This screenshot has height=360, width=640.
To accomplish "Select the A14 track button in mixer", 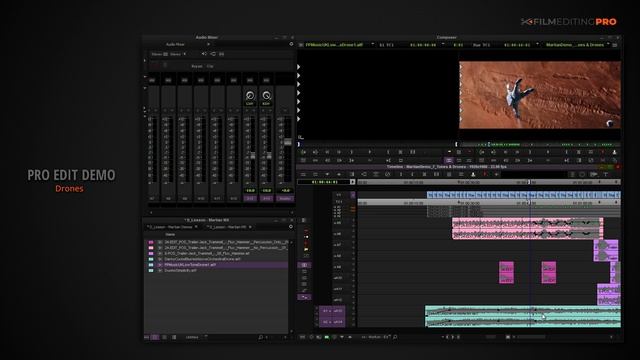I will pos(266,198).
